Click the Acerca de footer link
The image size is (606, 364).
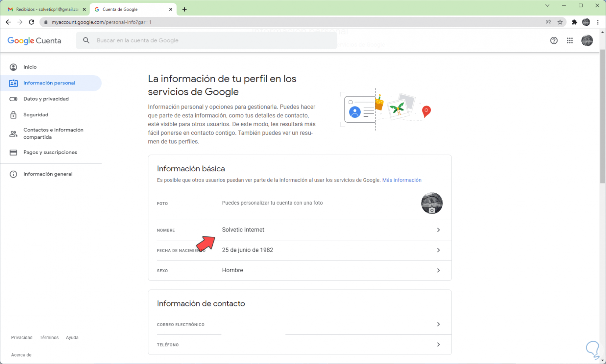(21, 355)
